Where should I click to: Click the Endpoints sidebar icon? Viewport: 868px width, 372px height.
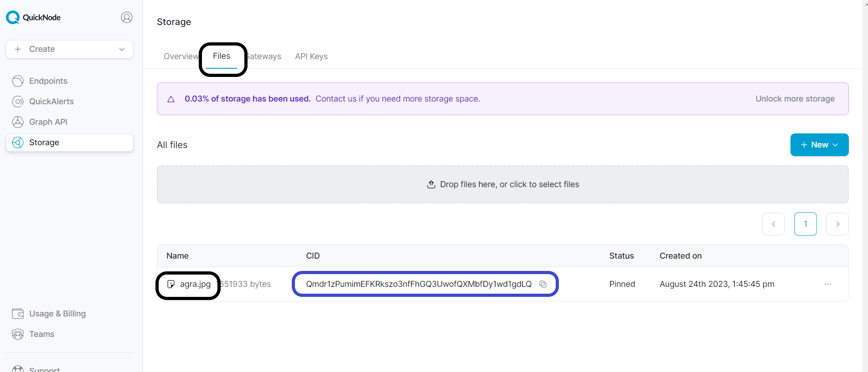coord(18,81)
